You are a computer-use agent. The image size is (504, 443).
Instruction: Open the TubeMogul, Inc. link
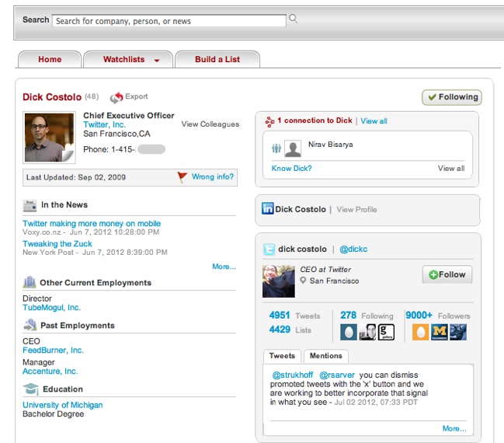point(51,308)
